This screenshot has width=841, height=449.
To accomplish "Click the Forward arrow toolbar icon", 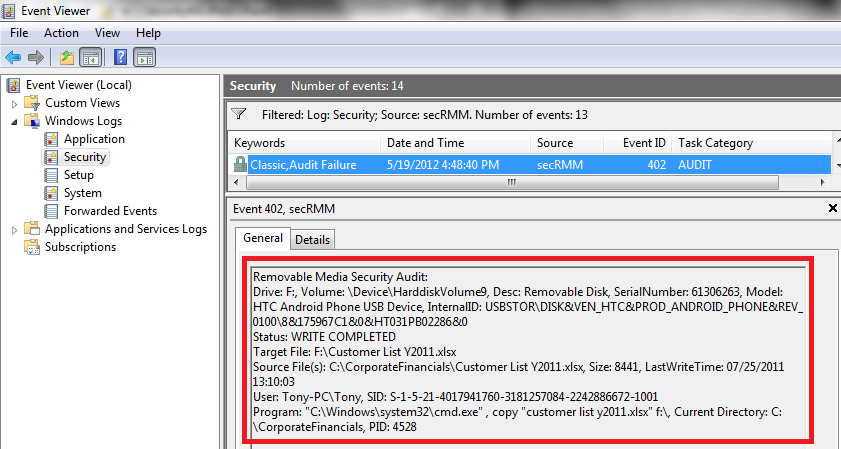I will 36,57.
